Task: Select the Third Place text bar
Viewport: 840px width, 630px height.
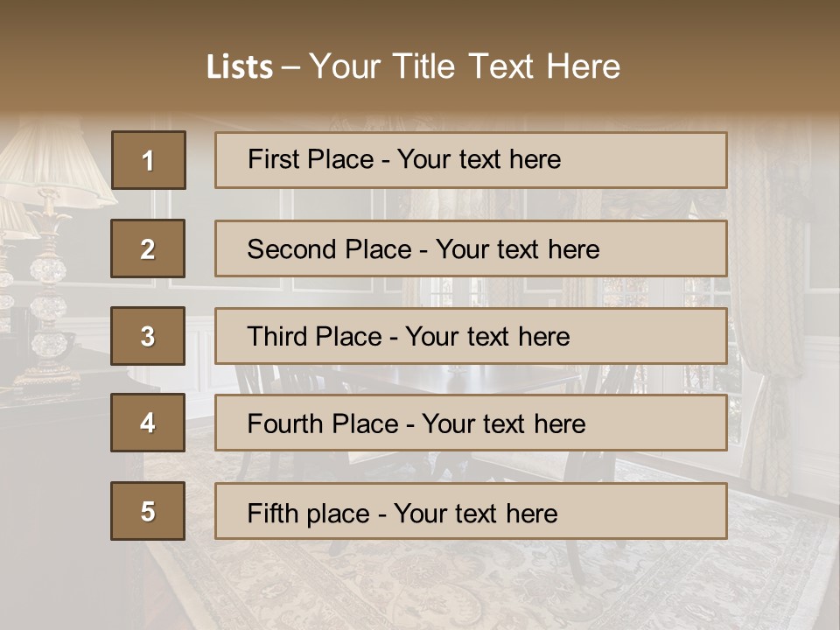Action: click(x=471, y=336)
